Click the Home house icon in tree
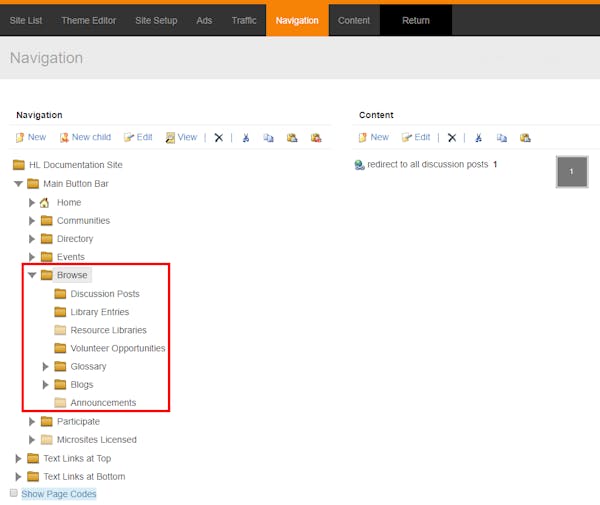 pyautogui.click(x=45, y=202)
